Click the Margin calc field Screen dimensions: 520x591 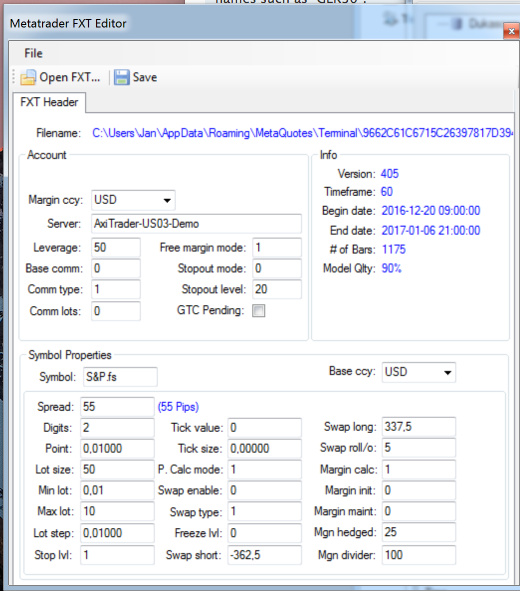click(x=419, y=469)
